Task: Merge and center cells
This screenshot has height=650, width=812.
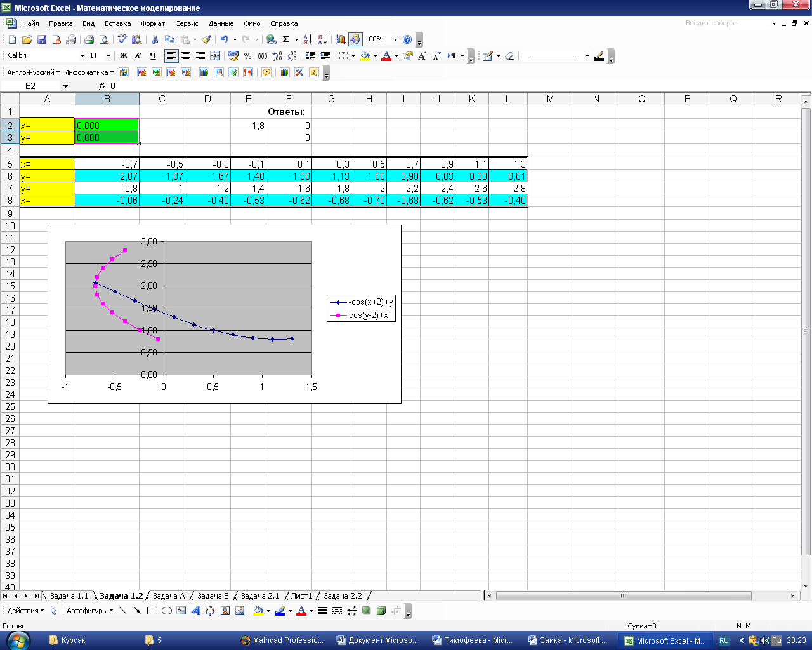Action: coord(215,56)
